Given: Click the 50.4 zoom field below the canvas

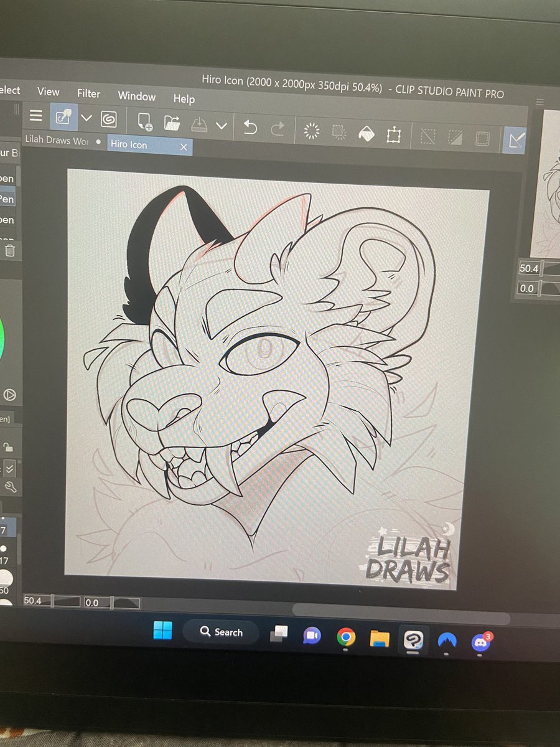Looking at the screenshot, I should pyautogui.click(x=36, y=600).
